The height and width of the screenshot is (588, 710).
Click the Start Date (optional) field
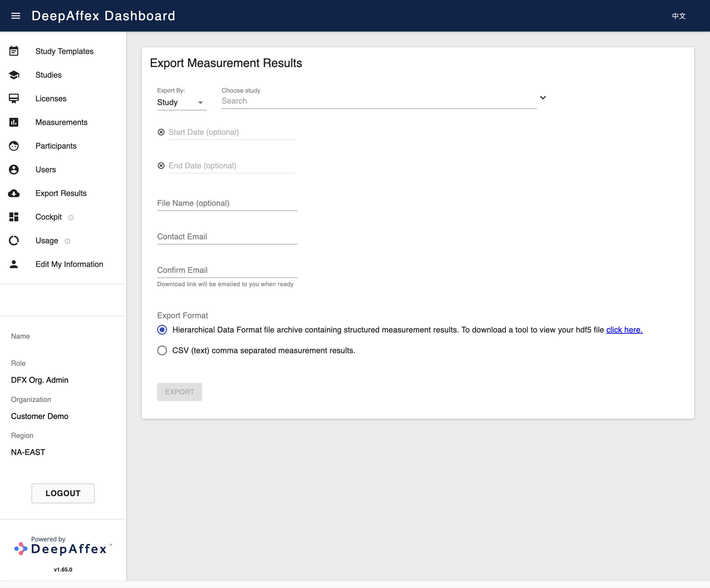click(232, 132)
